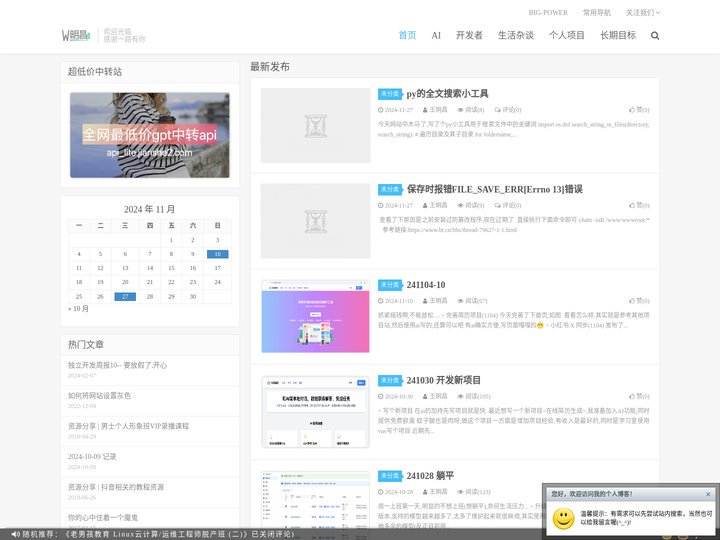The image size is (720, 540).
Task: Click 未分类 tag on 241030 post
Action: point(390,380)
